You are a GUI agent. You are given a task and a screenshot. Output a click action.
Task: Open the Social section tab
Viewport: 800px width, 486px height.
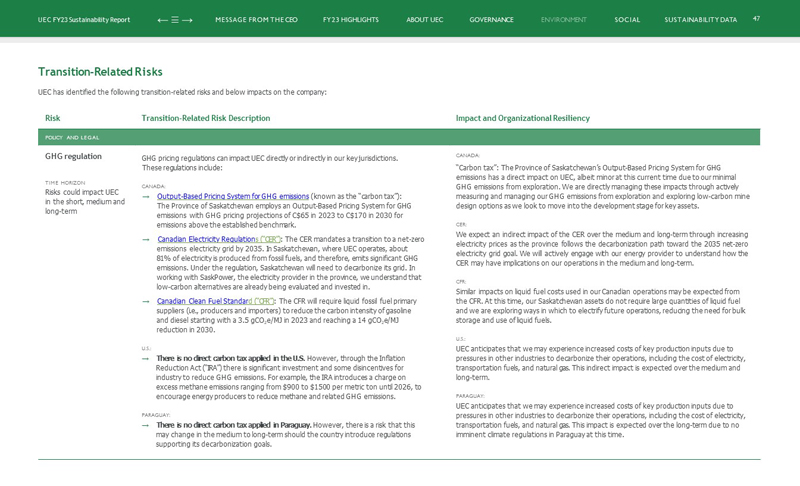point(627,20)
